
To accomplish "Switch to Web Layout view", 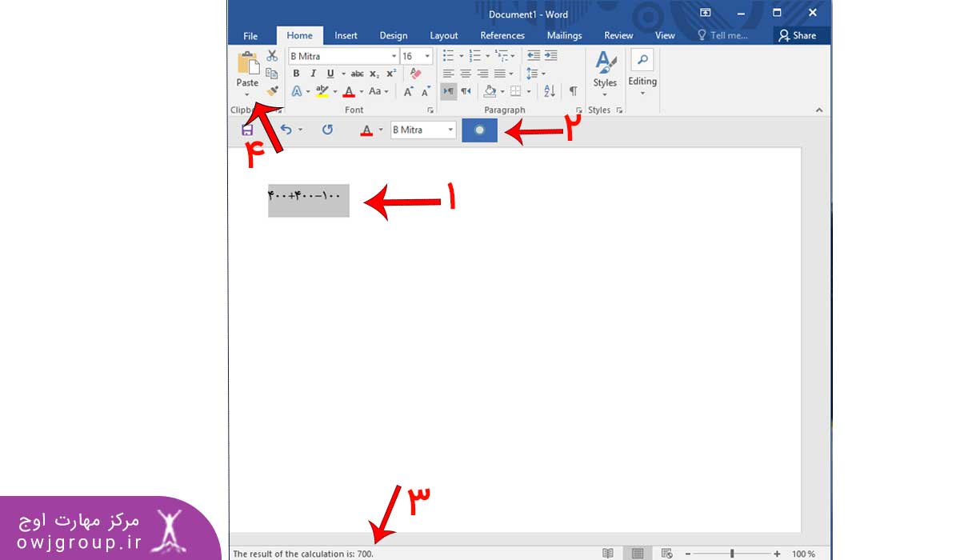I will click(x=666, y=553).
